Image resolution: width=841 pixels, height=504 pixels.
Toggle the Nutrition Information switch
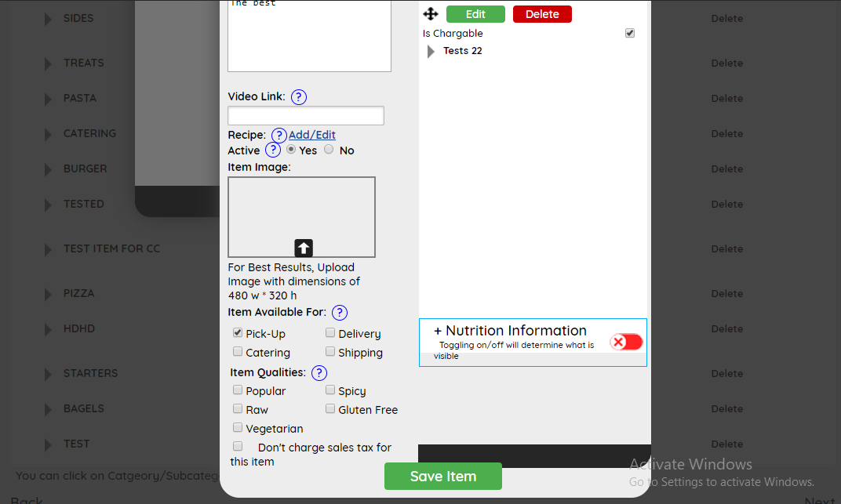pyautogui.click(x=626, y=342)
